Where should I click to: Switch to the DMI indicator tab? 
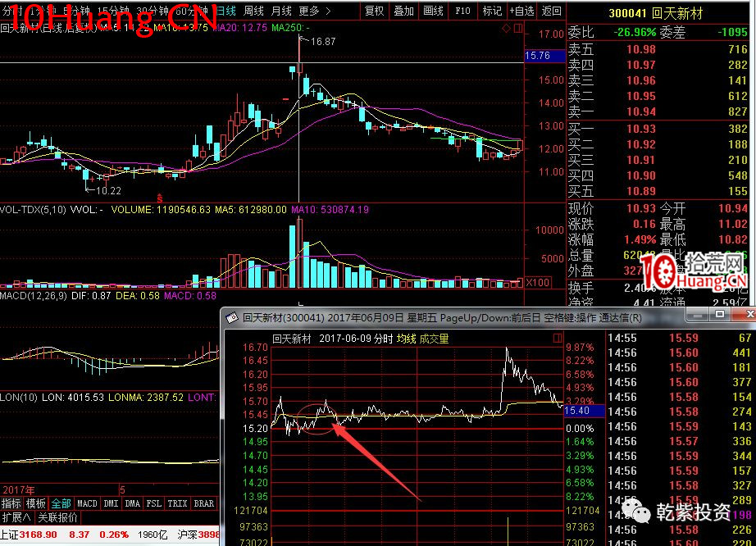coord(111,503)
